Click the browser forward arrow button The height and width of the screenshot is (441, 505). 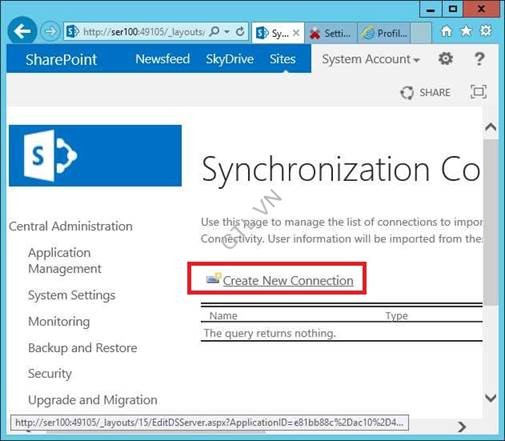coord(50,32)
